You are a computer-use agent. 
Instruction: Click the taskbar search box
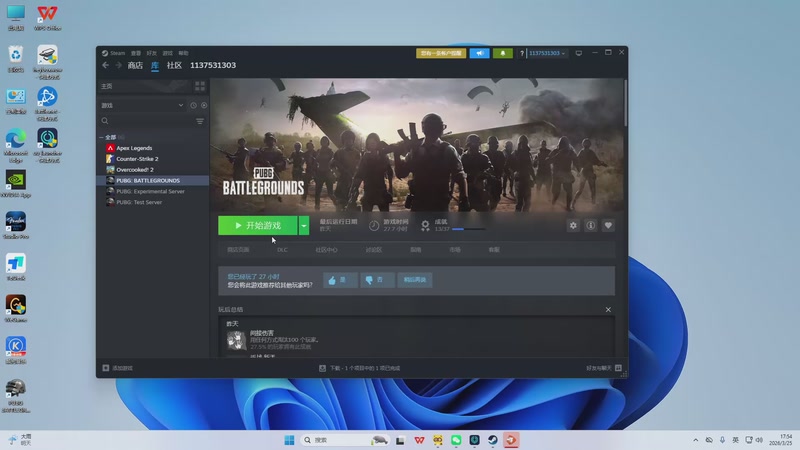pyautogui.click(x=344, y=440)
